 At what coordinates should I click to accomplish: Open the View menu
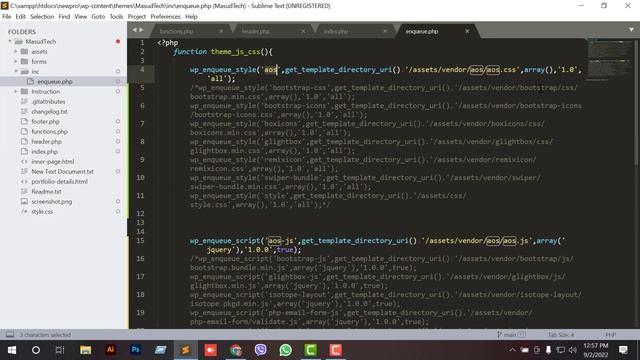[80, 17]
